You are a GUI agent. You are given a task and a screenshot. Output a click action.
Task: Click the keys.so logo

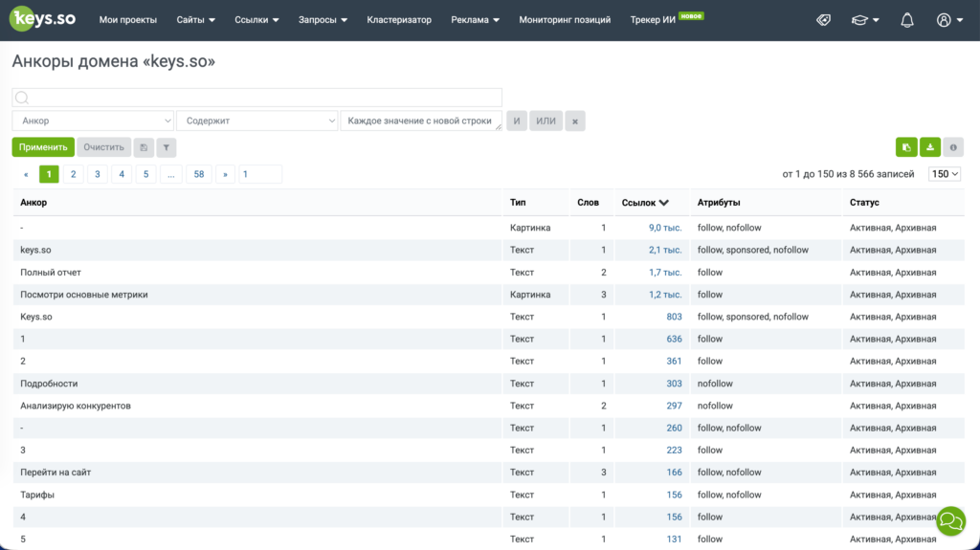click(42, 19)
